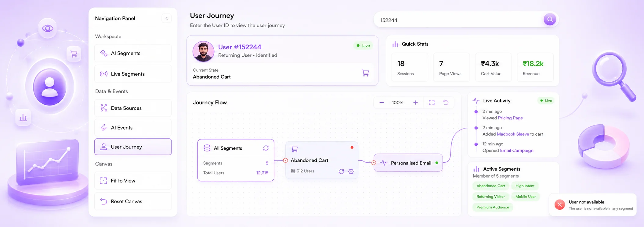Zoom in the journey flow with plus
This screenshot has height=227, width=644.
(x=415, y=103)
